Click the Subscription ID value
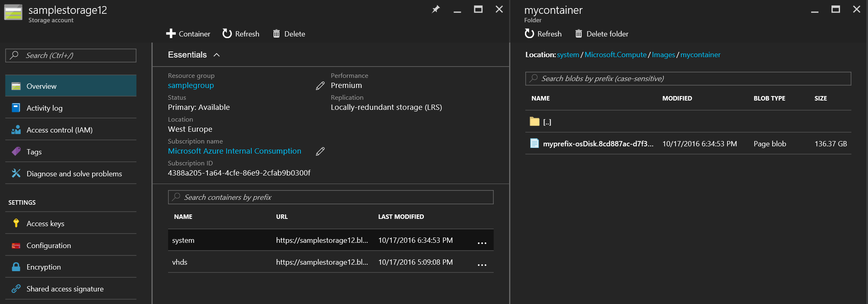The width and height of the screenshot is (868, 304). coord(239,173)
